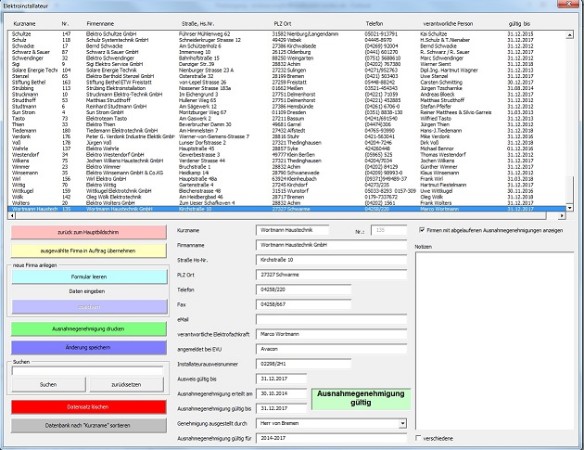Click 'zurück zum Hauptbildschirm' button
The height and width of the screenshot is (450, 584).
(x=89, y=232)
